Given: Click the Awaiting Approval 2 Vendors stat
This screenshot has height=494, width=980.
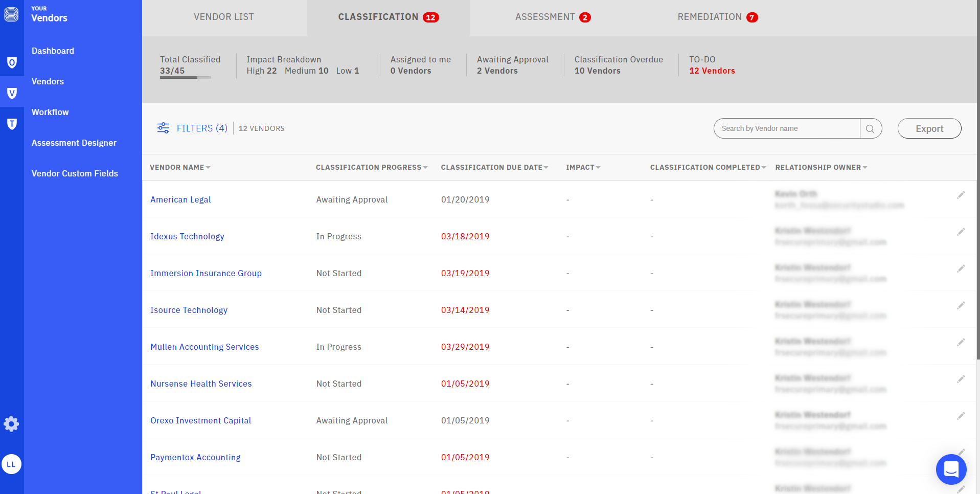Looking at the screenshot, I should (513, 65).
